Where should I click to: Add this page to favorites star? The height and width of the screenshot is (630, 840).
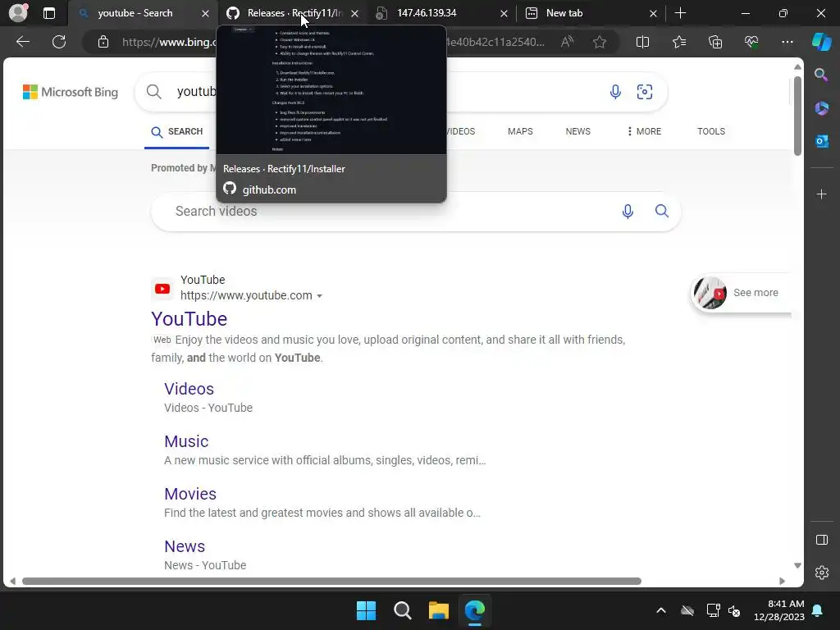coord(600,42)
